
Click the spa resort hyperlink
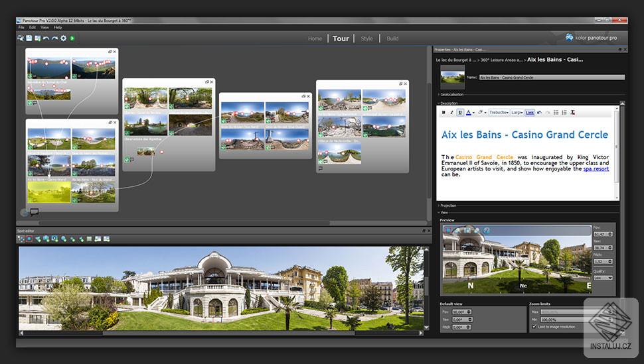coord(596,168)
